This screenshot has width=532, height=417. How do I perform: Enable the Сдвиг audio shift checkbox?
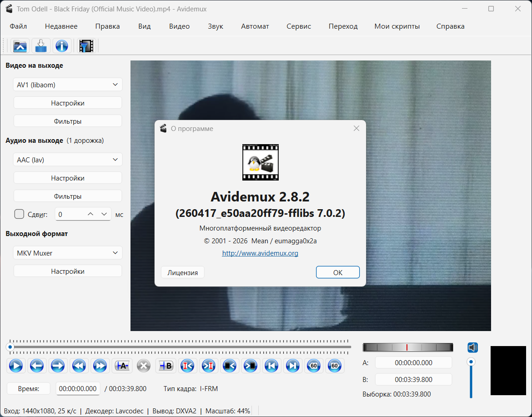(x=19, y=214)
